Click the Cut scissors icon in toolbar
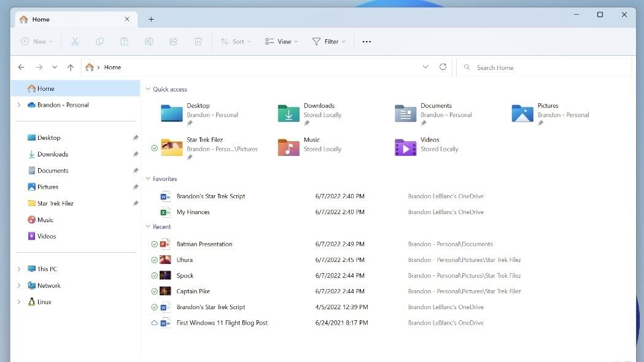644x362 pixels. click(x=75, y=42)
